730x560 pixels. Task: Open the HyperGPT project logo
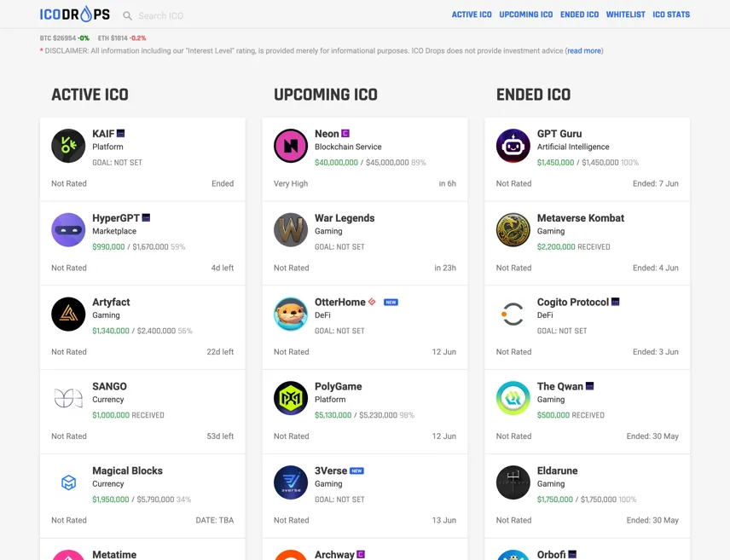tap(68, 230)
